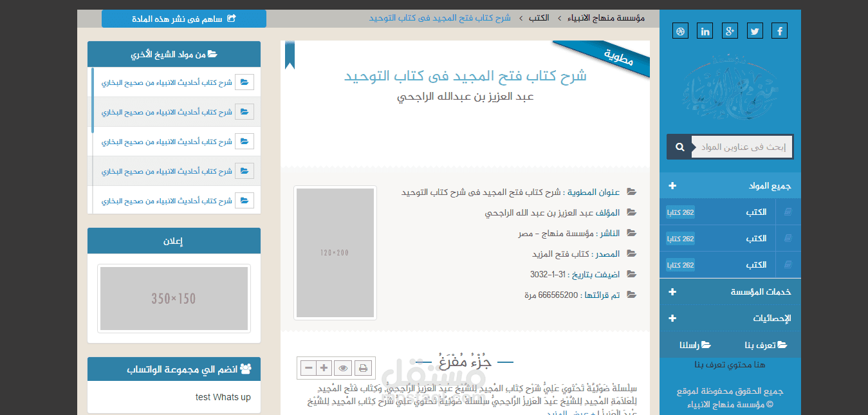This screenshot has width=868, height=415.
Task: Open the Dribbble social icon
Action: click(x=681, y=31)
